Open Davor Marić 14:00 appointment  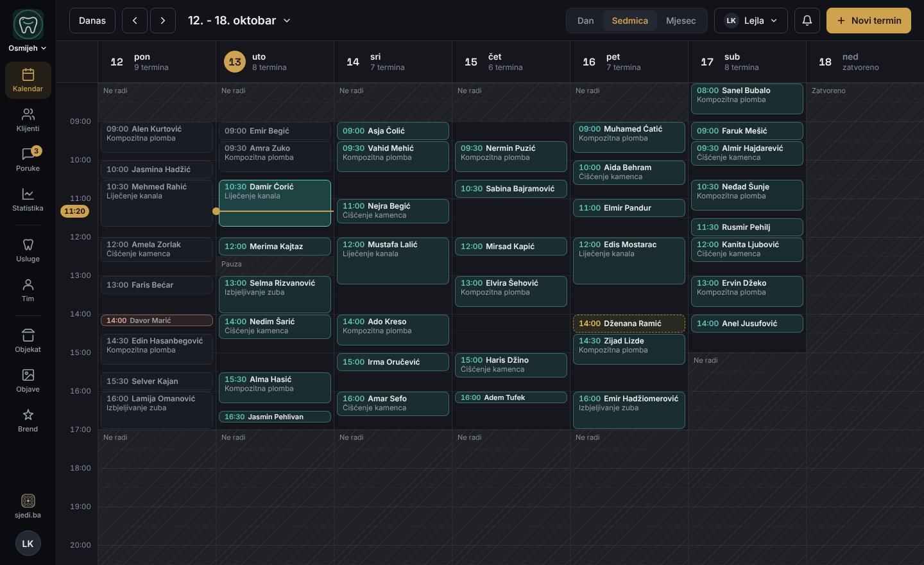click(157, 320)
